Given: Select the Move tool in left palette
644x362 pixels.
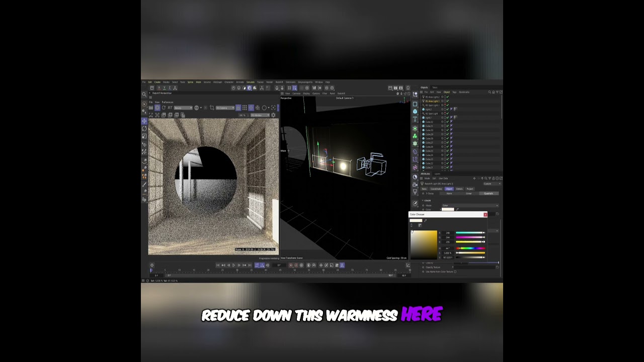Looking at the screenshot, I should click(x=144, y=121).
